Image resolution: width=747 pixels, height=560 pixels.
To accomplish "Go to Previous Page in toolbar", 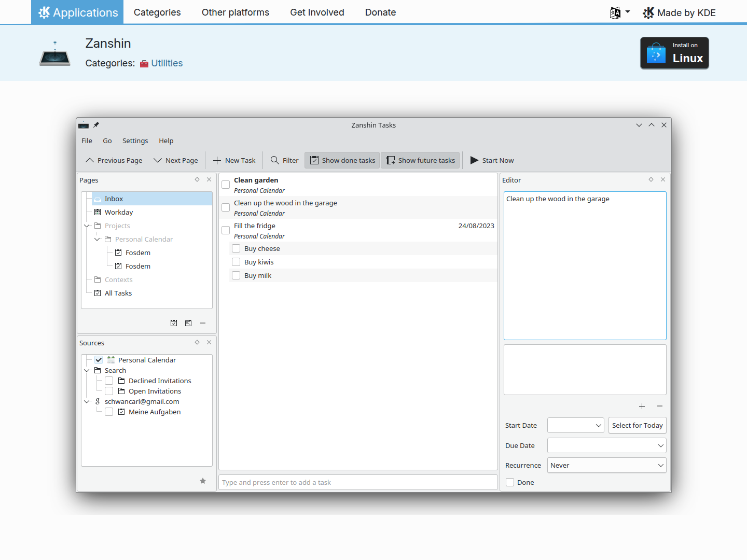I will coord(114,160).
